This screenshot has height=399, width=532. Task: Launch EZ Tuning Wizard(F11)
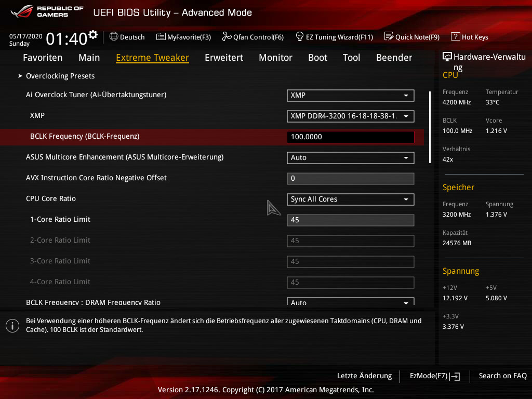coord(334,37)
